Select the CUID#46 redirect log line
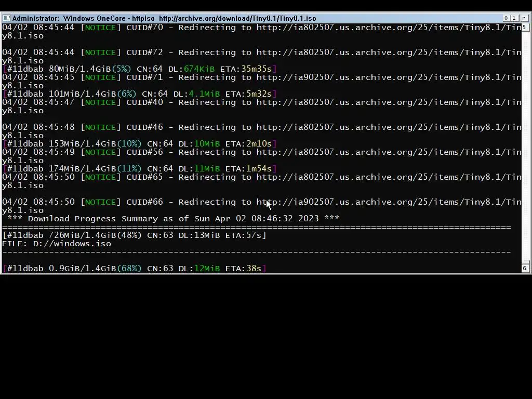Screen dimensions: 532x399 (262, 131)
